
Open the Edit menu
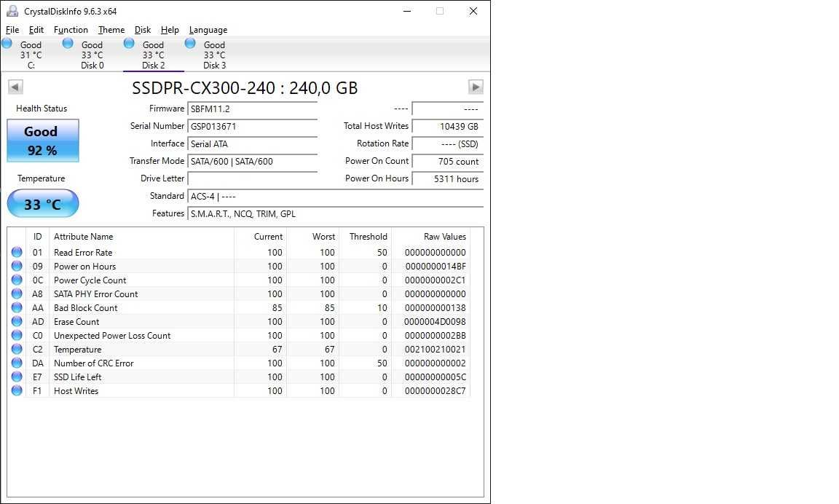tap(36, 30)
